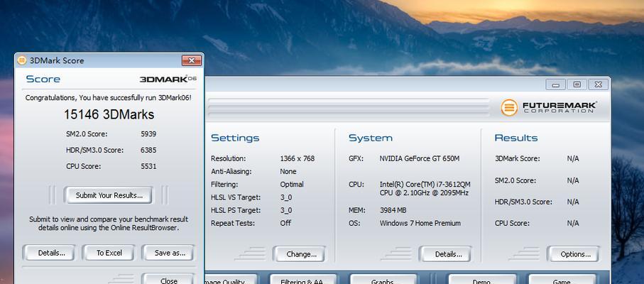This screenshot has width=644, height=284.
Task: Click the Intel Core i7-3612QM CPU text
Action: point(425,188)
